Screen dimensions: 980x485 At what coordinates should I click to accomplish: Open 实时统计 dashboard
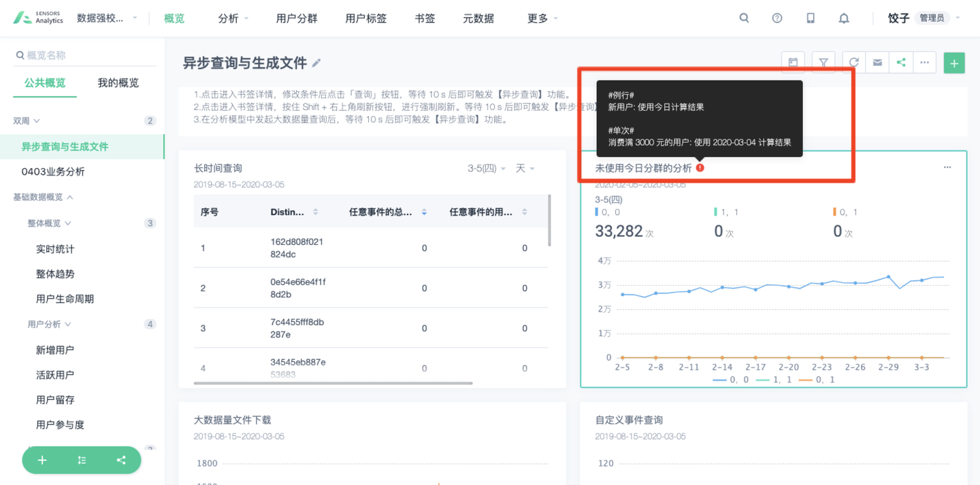click(x=55, y=249)
